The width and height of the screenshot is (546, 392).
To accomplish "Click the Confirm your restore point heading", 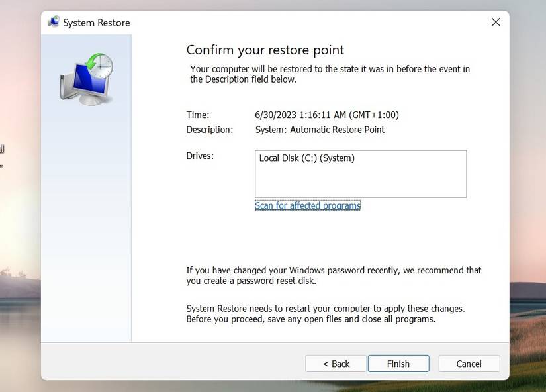I will point(265,50).
